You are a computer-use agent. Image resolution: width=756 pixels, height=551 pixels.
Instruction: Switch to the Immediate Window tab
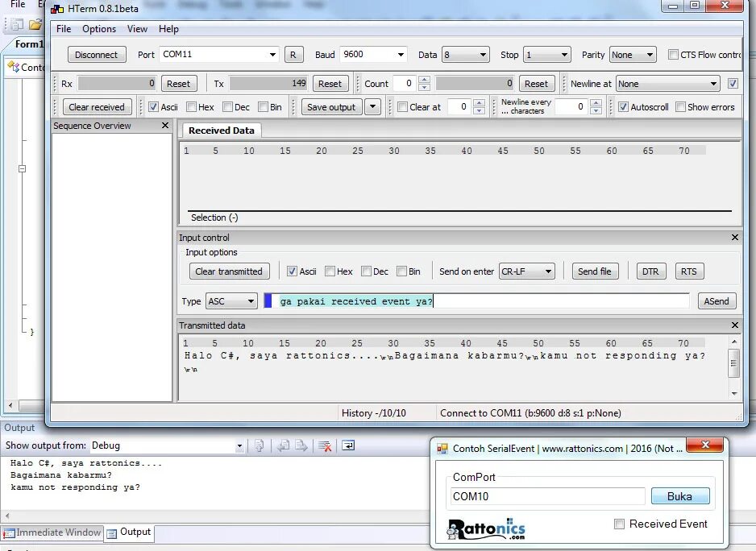[x=53, y=532]
